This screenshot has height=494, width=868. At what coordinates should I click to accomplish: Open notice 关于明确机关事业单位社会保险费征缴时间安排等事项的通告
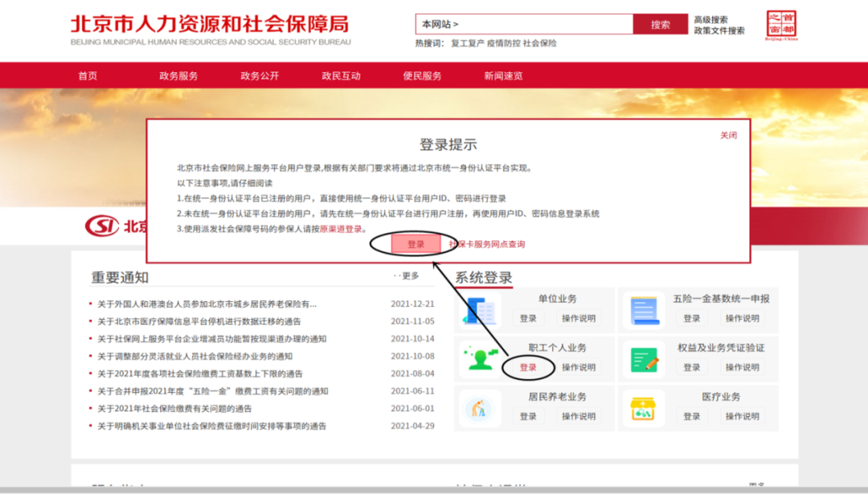[212, 426]
